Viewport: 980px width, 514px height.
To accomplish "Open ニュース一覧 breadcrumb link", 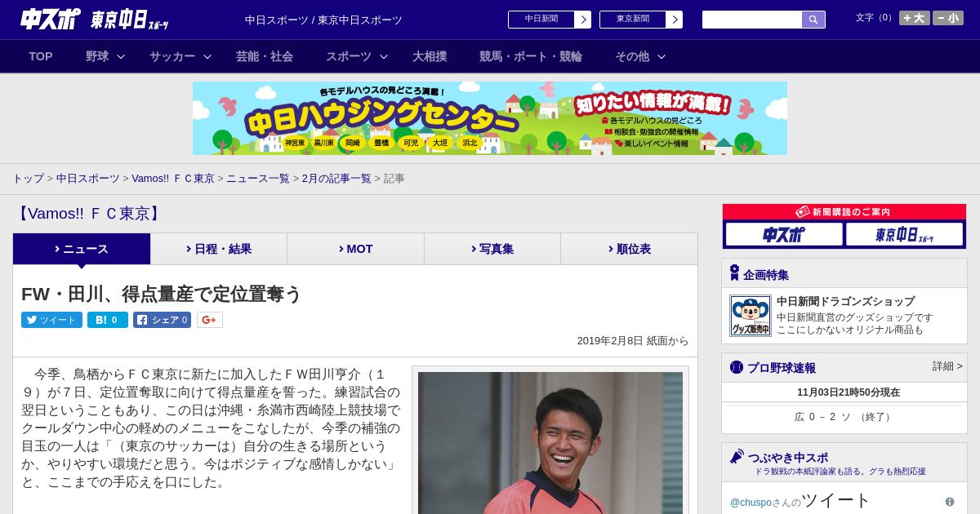I will [258, 179].
